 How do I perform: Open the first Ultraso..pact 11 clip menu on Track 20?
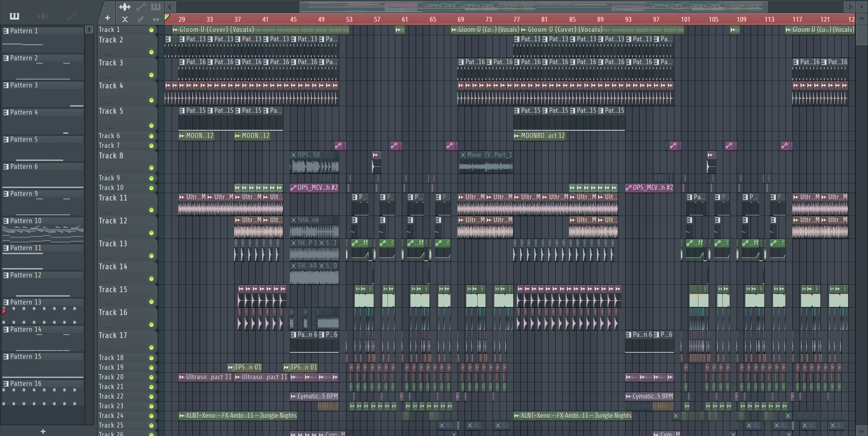point(182,377)
